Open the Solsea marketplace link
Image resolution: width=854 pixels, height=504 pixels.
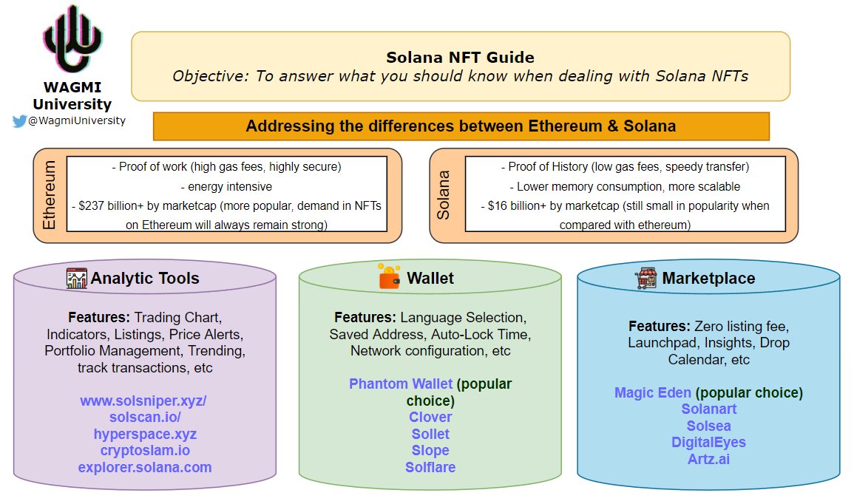(708, 426)
